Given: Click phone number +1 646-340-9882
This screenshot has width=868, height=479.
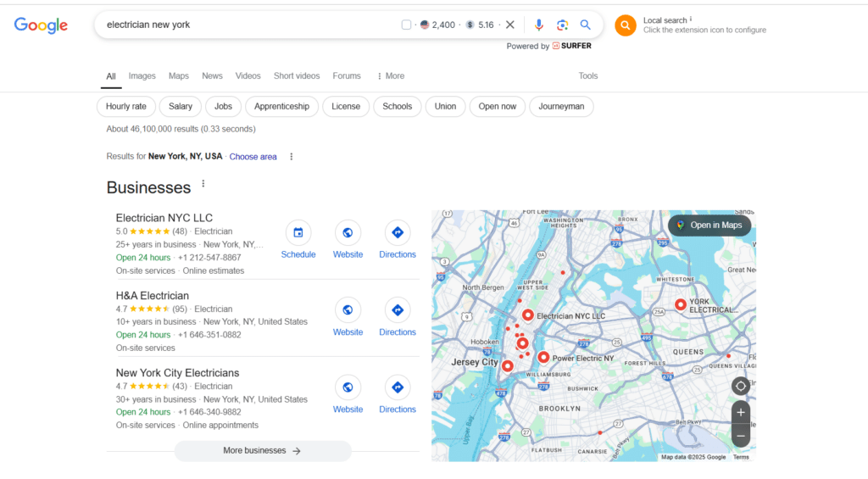Looking at the screenshot, I should [209, 412].
